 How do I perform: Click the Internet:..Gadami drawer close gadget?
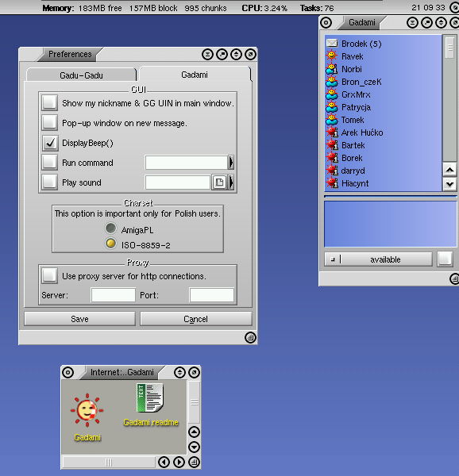tap(67, 372)
